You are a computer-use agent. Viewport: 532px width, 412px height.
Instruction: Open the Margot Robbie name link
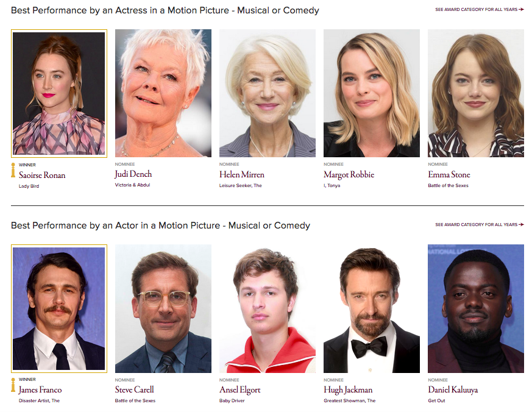349,175
